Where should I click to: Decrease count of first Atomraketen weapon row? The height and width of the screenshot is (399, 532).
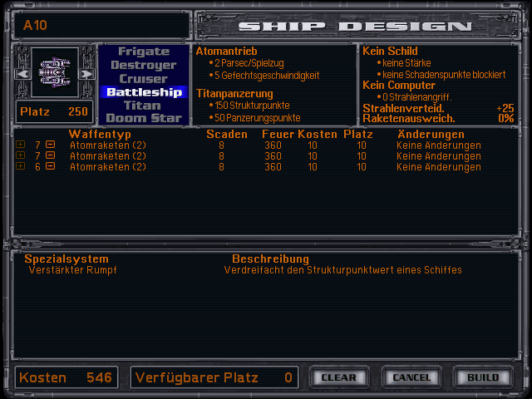(50, 145)
